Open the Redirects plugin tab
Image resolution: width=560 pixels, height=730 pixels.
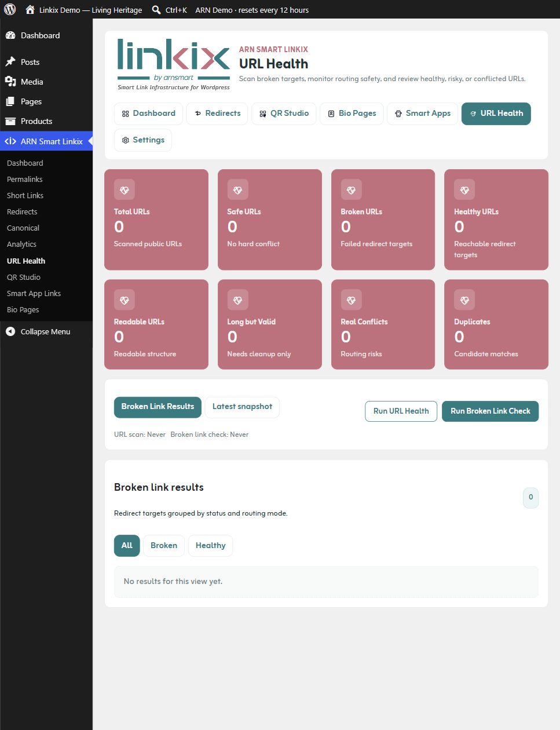click(x=217, y=114)
